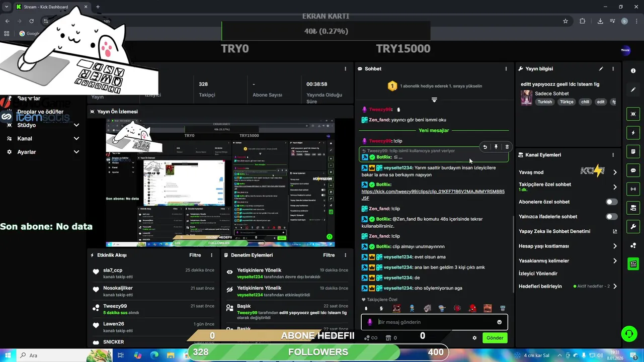
Task: Click the three-dots bubble icon above the clapperboard
Action: pos(633,245)
